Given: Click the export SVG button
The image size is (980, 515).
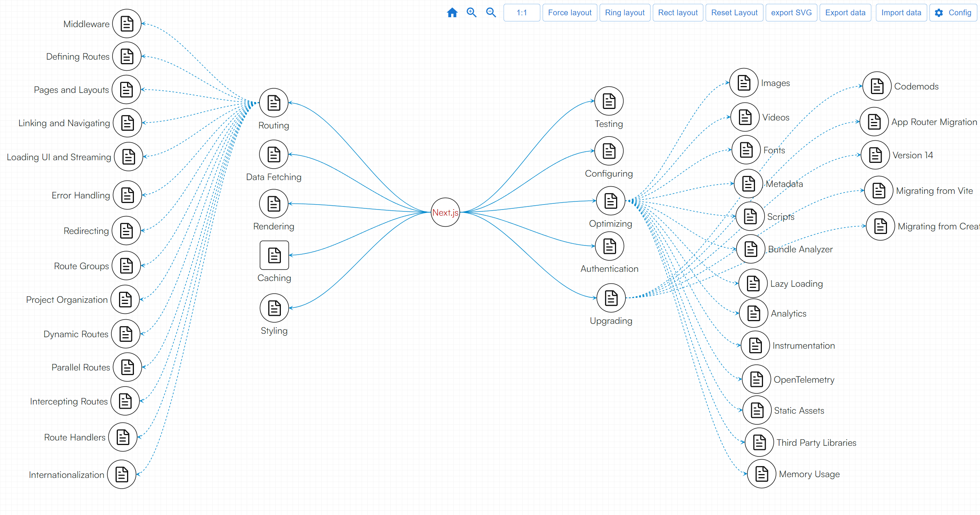Looking at the screenshot, I should [791, 13].
